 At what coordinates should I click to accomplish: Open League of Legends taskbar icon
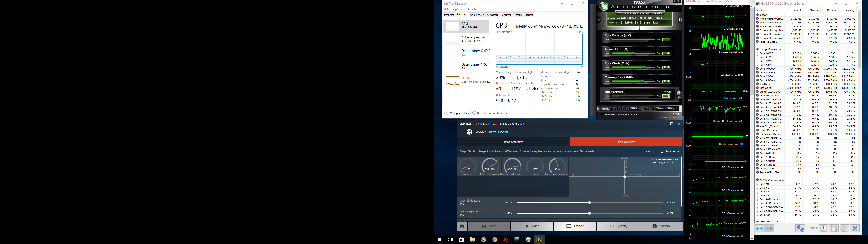(x=539, y=240)
